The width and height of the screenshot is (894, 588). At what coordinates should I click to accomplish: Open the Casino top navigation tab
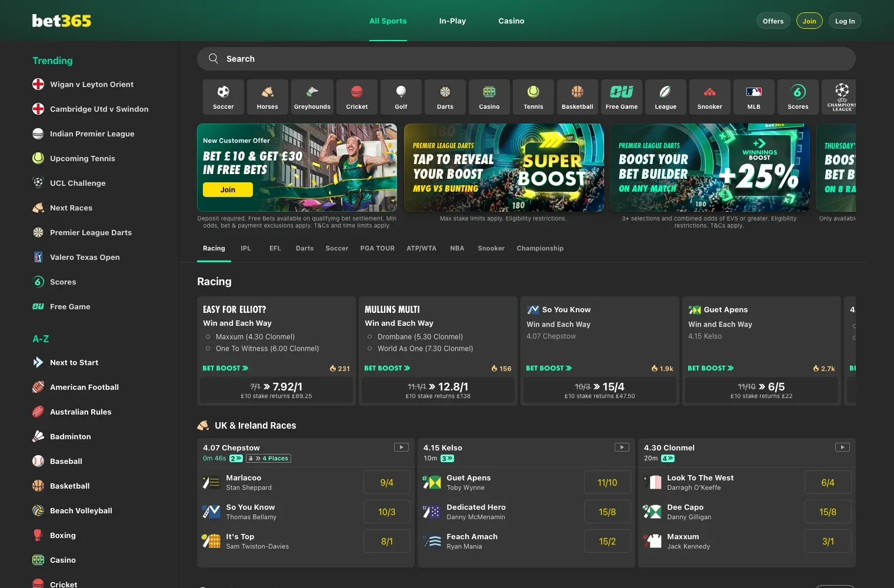(x=511, y=21)
